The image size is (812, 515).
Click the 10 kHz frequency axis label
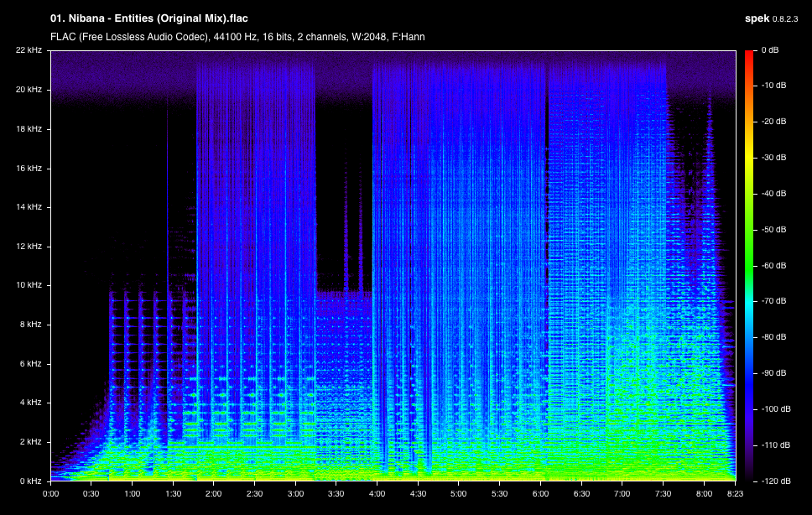tap(29, 284)
